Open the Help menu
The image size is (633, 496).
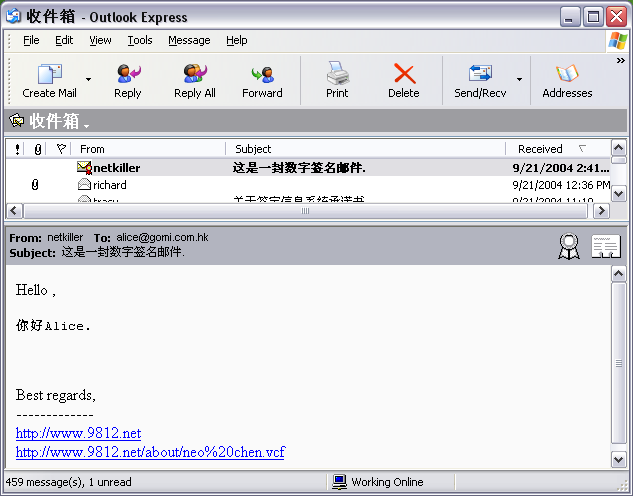pos(237,40)
